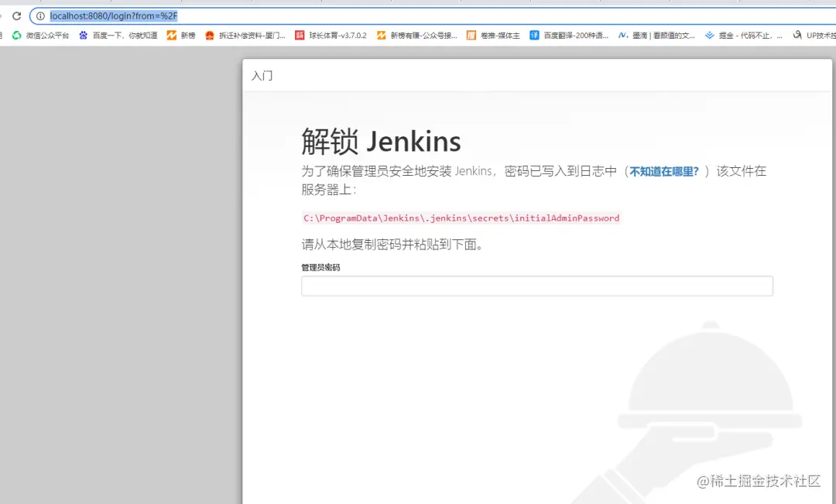
Task: Open the 掘金 - 代码不止 bookmark
Action: click(744, 35)
